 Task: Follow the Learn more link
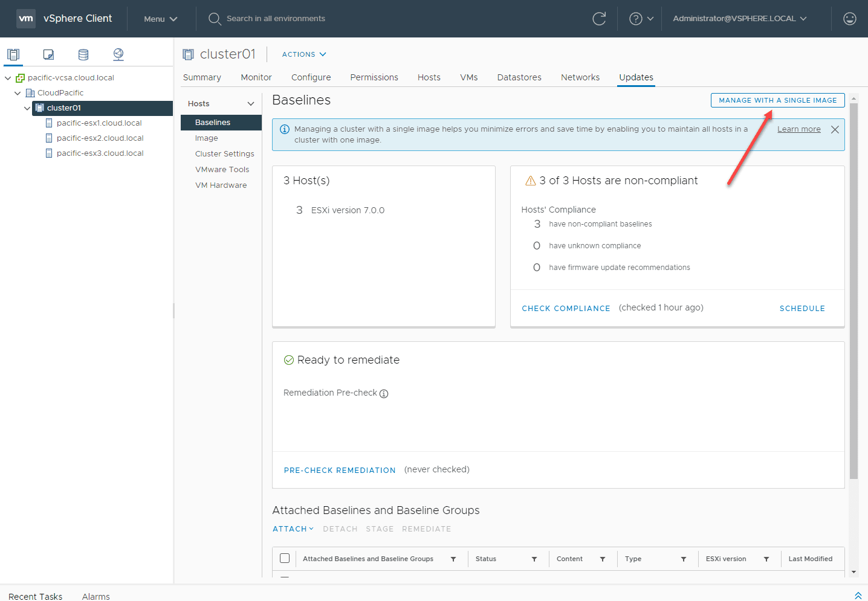coord(799,129)
